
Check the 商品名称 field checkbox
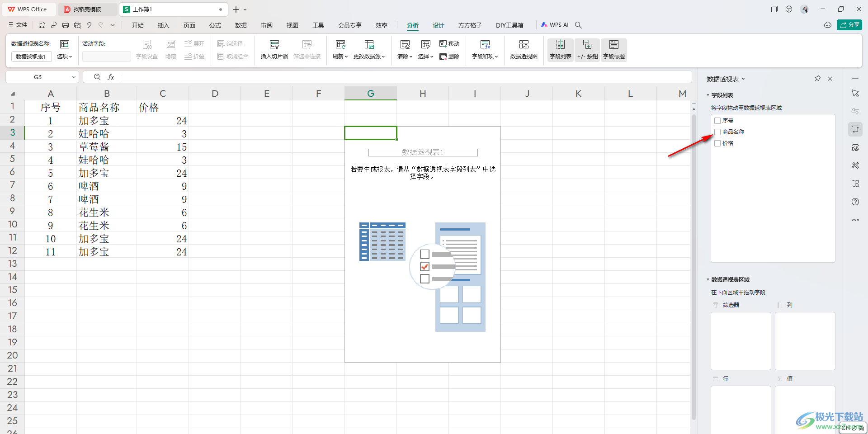click(717, 132)
